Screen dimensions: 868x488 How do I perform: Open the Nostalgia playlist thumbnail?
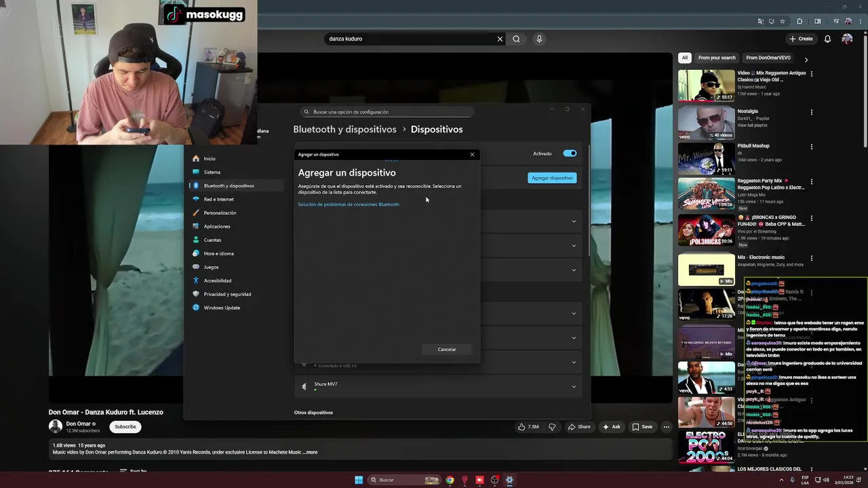(706, 123)
